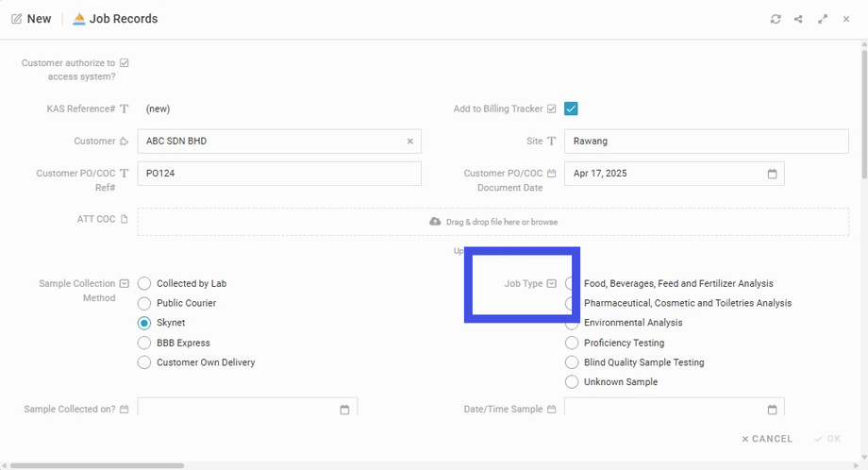Screen dimensions: 868x470
Task: Expand the dialog to full screen
Action: (823, 19)
